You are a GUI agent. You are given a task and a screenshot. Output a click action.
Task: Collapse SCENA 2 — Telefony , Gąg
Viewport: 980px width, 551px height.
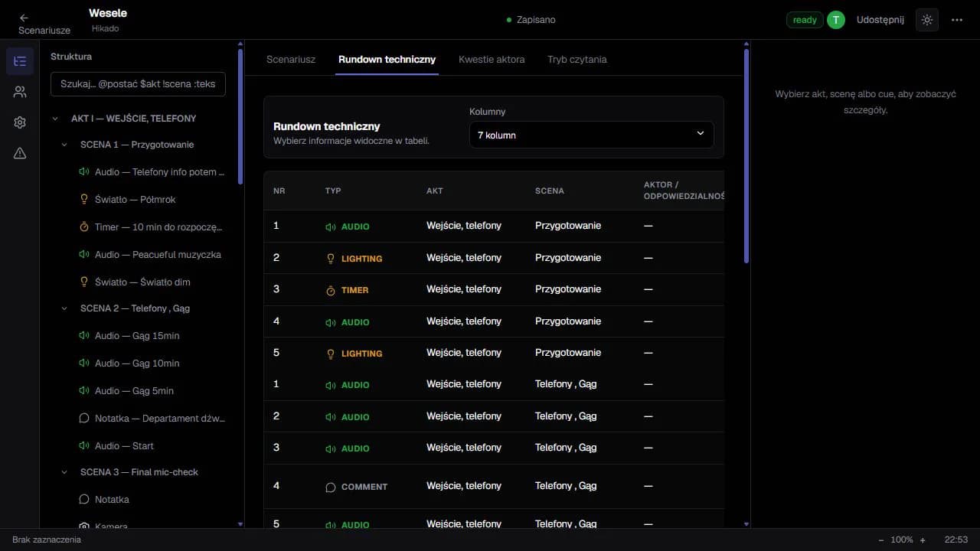point(64,308)
